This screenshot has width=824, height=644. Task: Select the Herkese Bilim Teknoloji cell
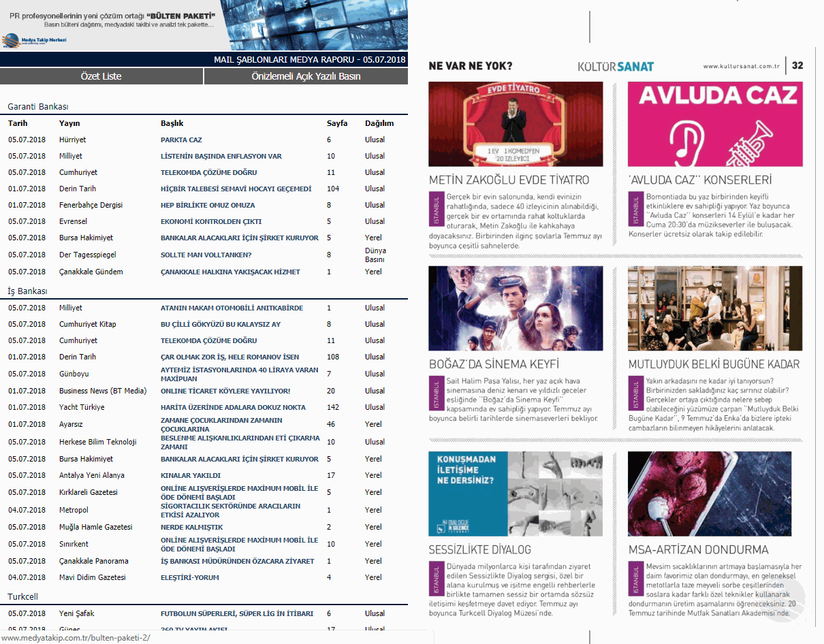point(98,442)
